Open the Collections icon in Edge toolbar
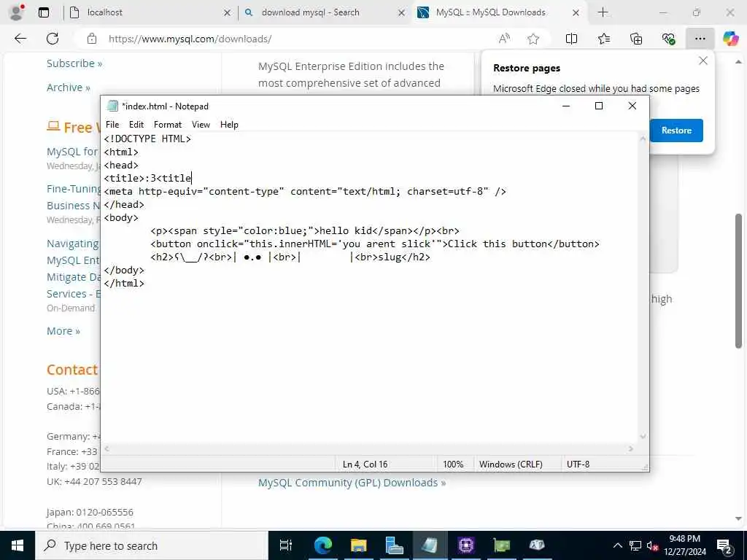 [x=636, y=39]
